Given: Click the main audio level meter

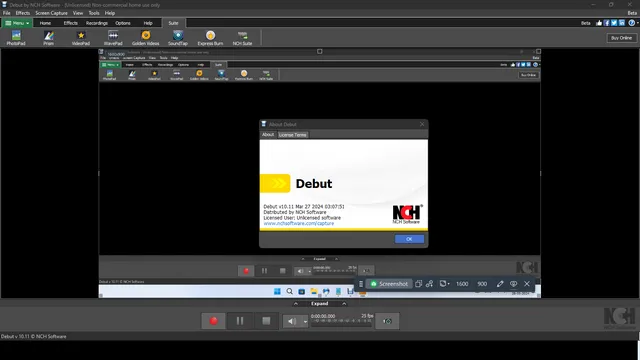Looking at the screenshot, I should tap(342, 322).
